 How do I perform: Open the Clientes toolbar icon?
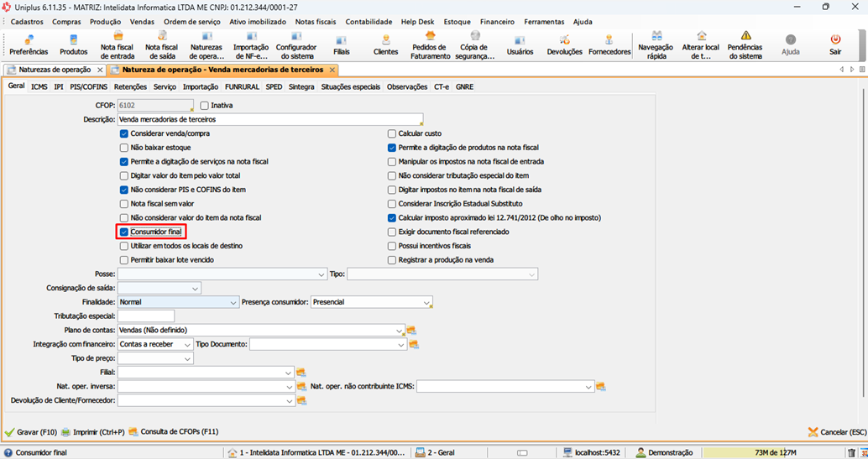click(386, 45)
